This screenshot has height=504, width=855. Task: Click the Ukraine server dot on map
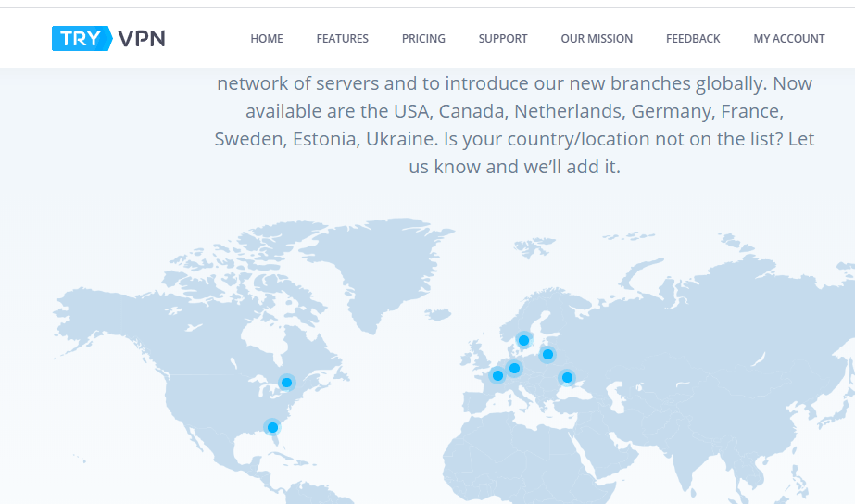(567, 377)
